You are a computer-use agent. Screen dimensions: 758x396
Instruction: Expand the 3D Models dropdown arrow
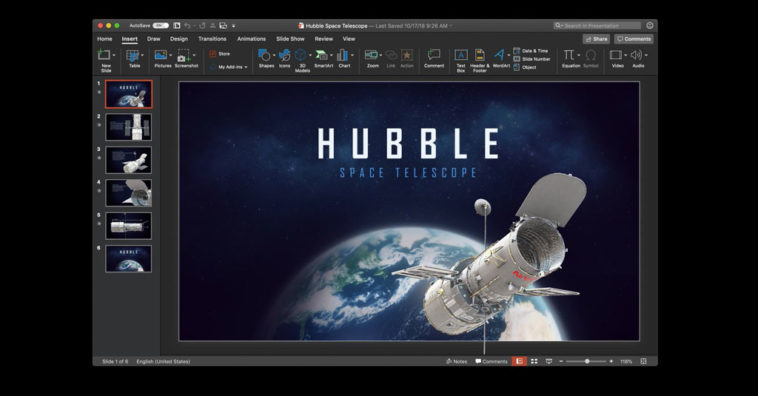tap(310, 55)
